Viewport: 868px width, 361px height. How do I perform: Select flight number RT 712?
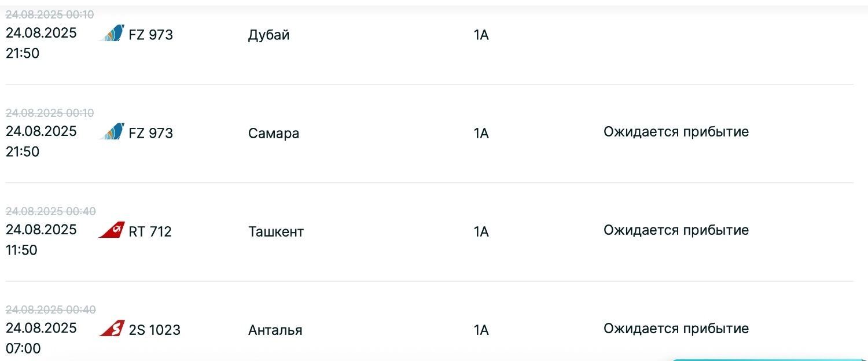[150, 231]
